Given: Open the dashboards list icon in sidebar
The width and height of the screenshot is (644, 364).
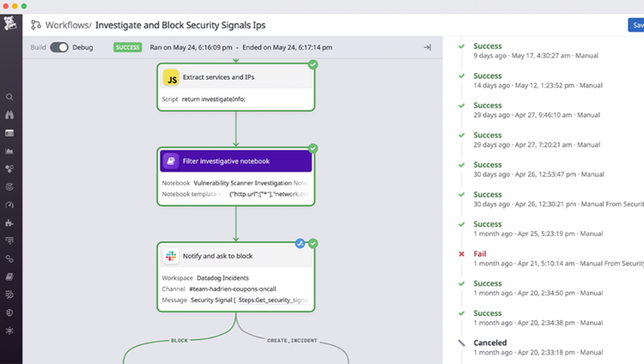Looking at the screenshot, I should pos(9,133).
